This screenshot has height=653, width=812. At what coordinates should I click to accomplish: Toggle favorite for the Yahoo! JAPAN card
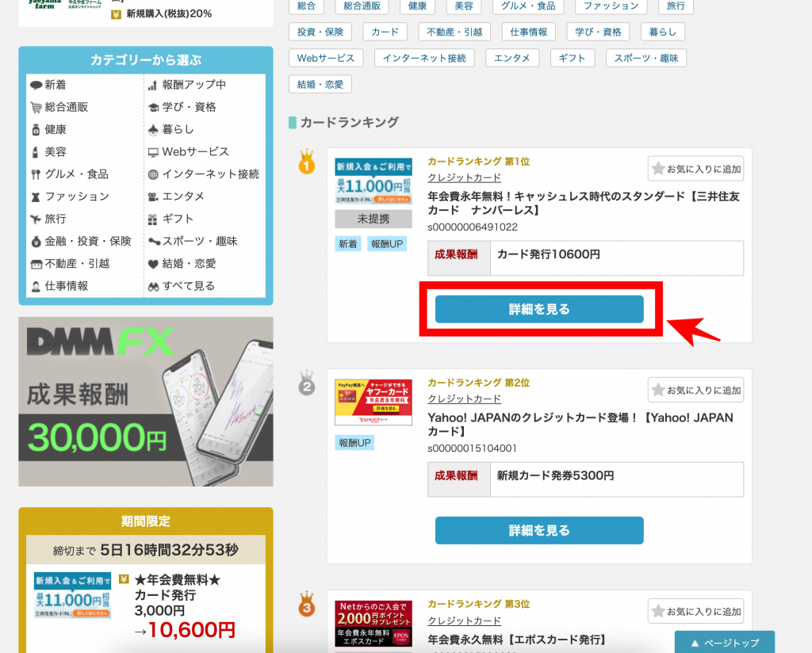(695, 390)
